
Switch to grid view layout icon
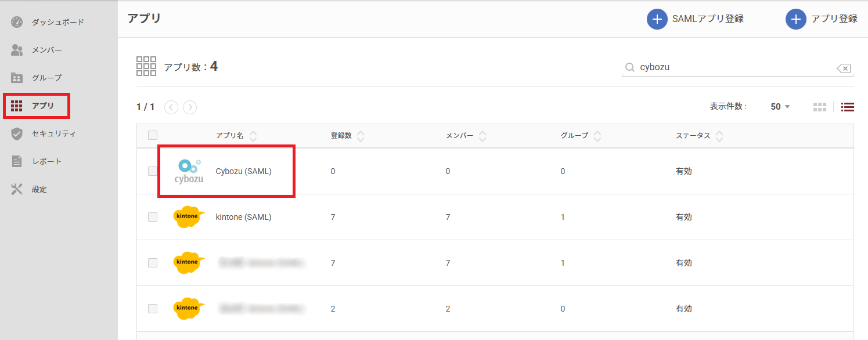tap(819, 107)
